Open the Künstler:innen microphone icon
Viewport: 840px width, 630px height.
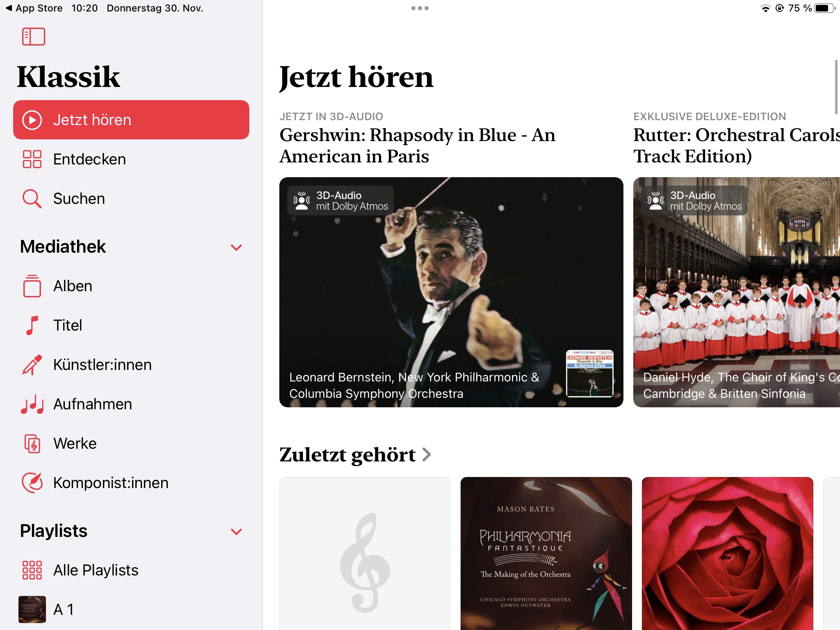(x=32, y=365)
